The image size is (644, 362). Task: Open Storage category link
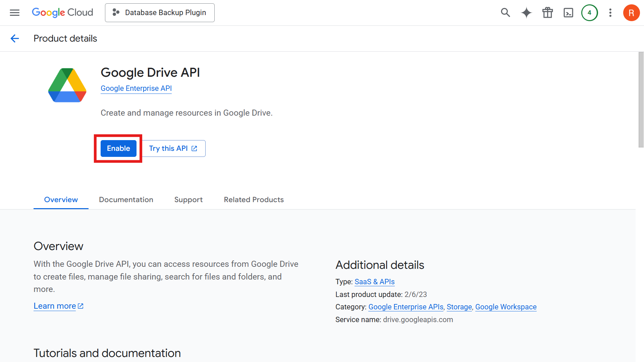(459, 307)
